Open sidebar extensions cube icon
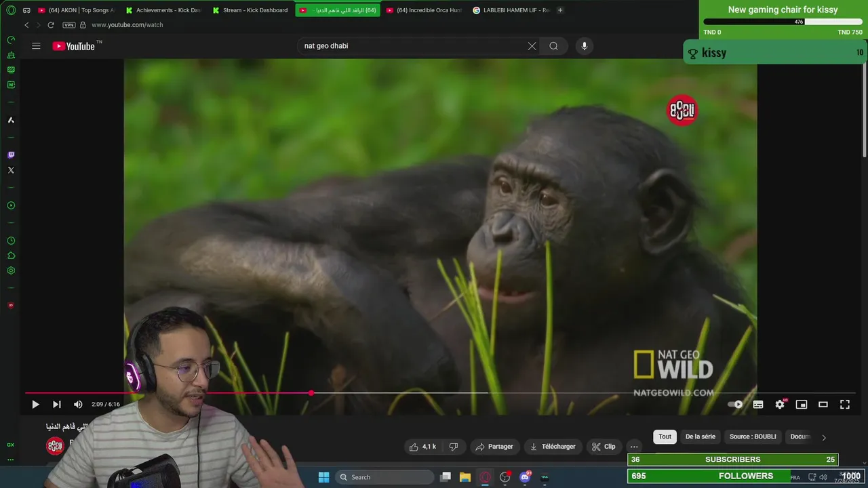 (11, 256)
